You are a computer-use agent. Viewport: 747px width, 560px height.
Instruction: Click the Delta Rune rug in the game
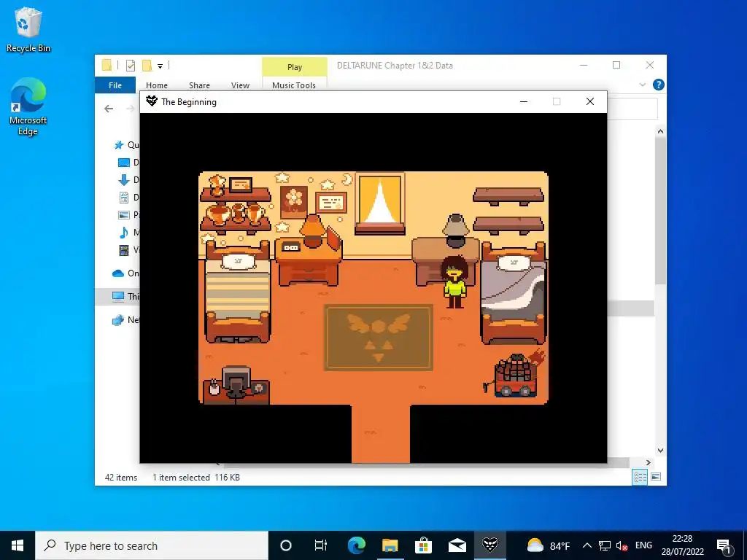click(379, 338)
